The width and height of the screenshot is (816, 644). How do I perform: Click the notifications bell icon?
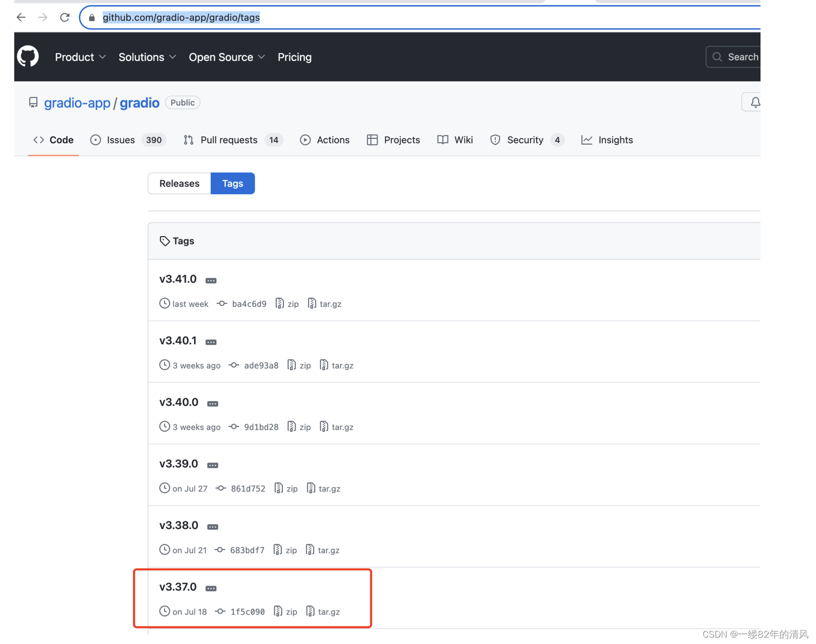pyautogui.click(x=755, y=102)
